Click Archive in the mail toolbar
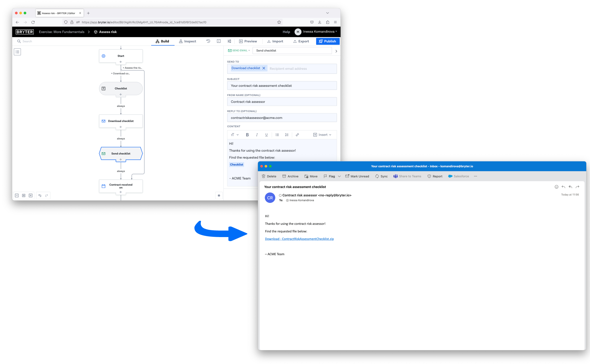The width and height of the screenshot is (590, 364). pos(290,176)
